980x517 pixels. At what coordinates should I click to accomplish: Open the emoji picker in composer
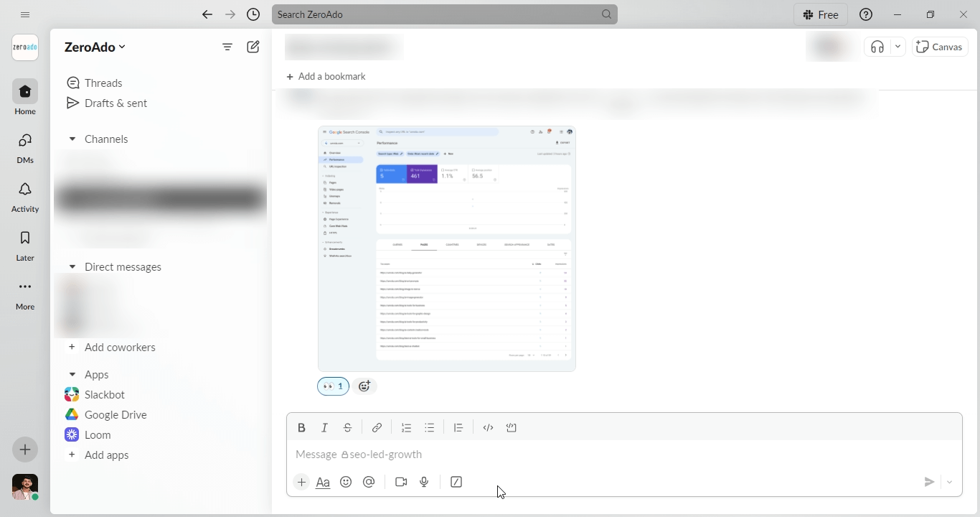346,482
